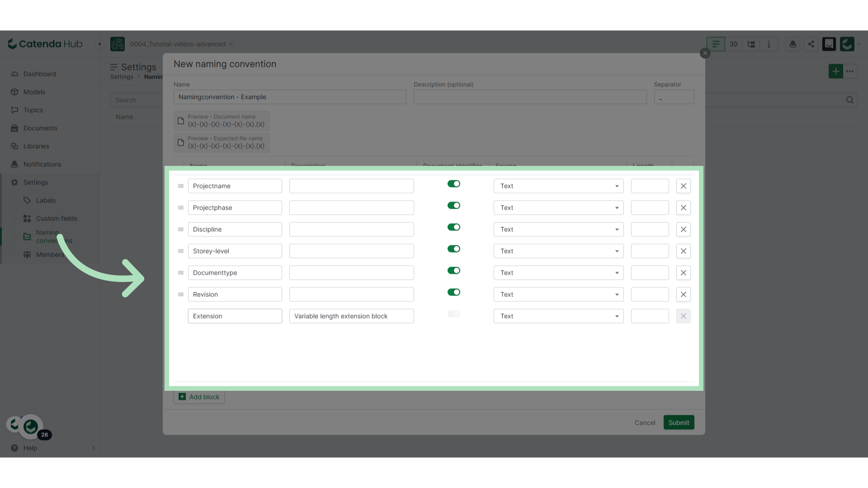Click the Description (optional) input field

pos(530,97)
